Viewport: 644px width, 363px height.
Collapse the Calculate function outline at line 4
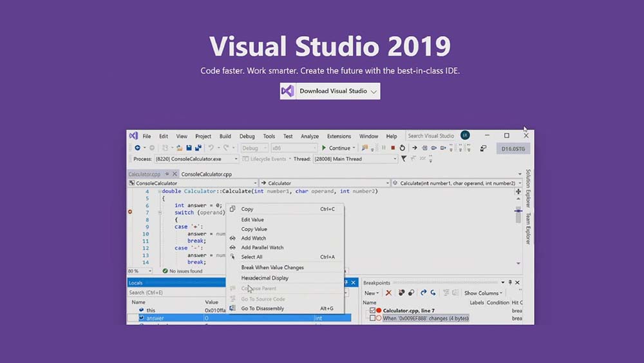pyautogui.click(x=159, y=191)
